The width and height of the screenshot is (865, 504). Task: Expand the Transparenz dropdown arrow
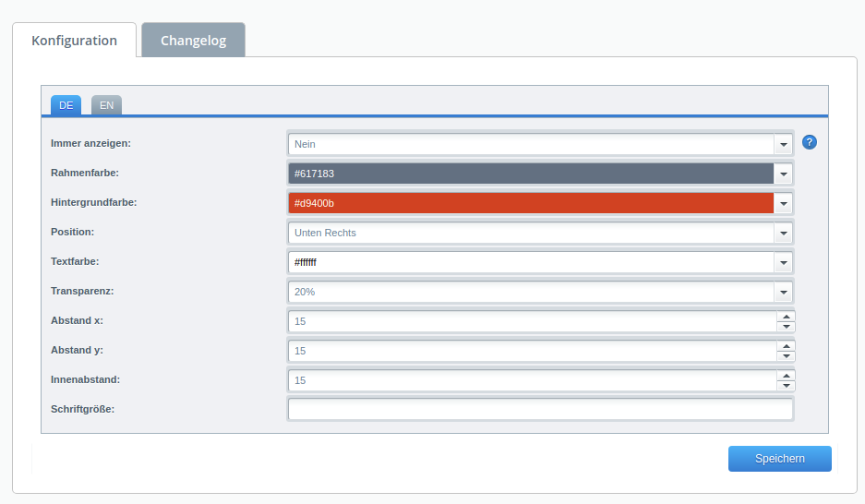(784, 292)
